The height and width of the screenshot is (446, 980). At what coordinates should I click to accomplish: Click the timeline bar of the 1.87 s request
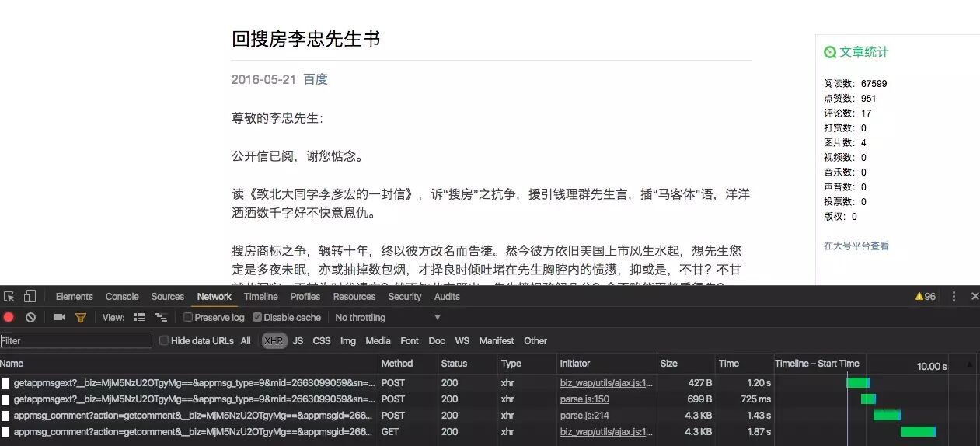(918, 432)
